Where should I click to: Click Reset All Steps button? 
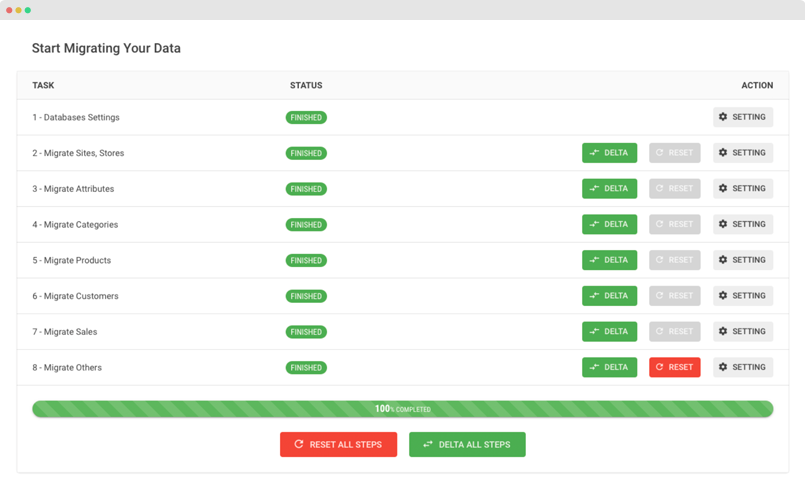[x=338, y=444]
